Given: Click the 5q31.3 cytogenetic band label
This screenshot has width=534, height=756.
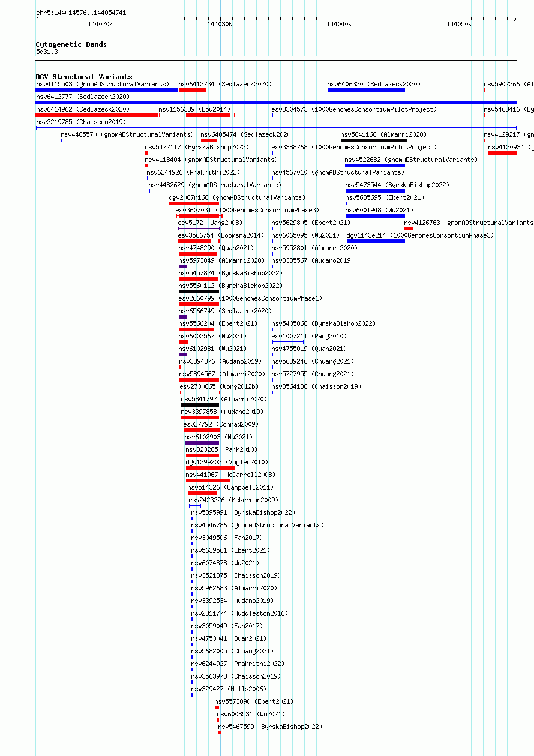Looking at the screenshot, I should [x=47, y=52].
